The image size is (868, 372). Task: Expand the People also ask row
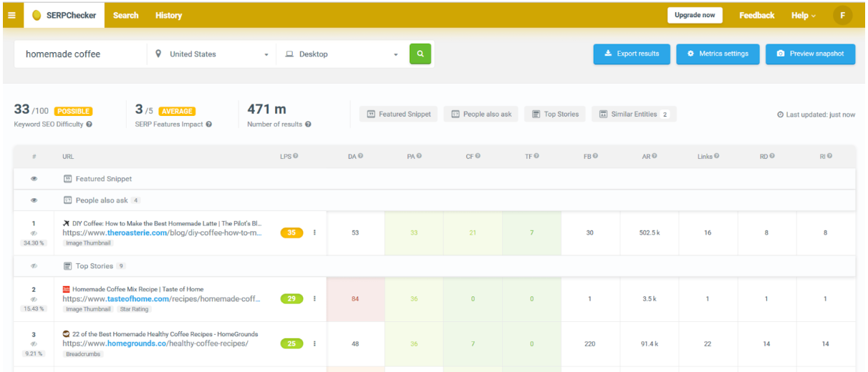click(434, 200)
